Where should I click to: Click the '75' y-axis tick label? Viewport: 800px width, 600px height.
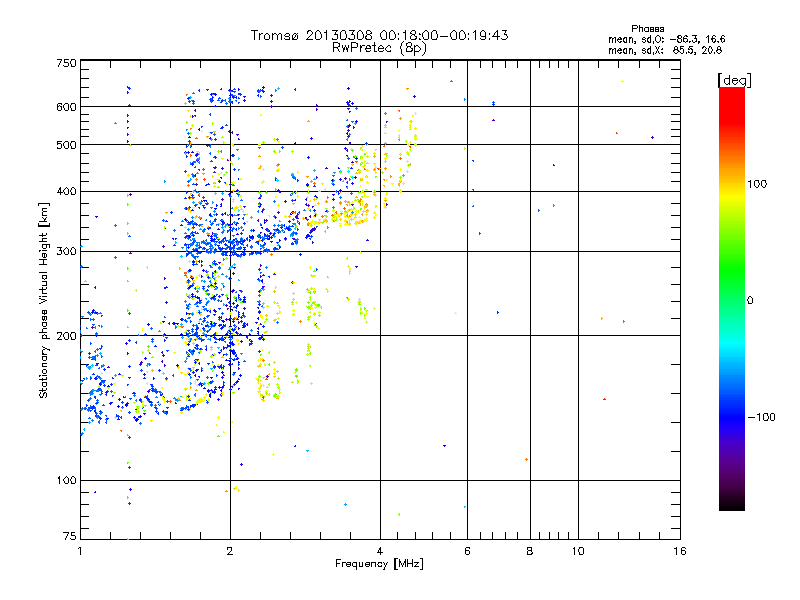point(70,536)
